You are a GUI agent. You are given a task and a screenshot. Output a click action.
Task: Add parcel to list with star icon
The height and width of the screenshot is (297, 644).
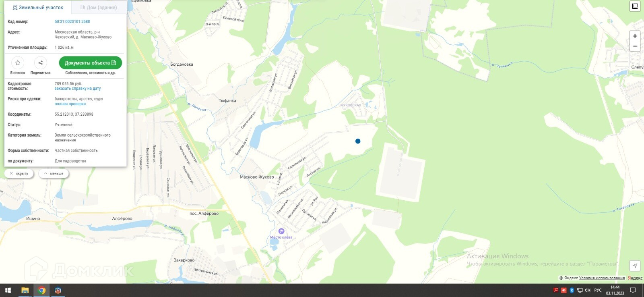pyautogui.click(x=18, y=62)
